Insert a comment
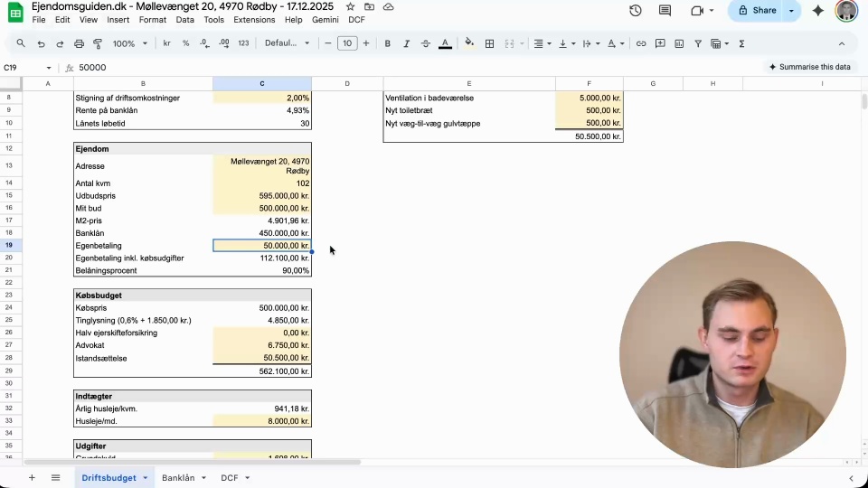868x488 pixels. (660, 43)
